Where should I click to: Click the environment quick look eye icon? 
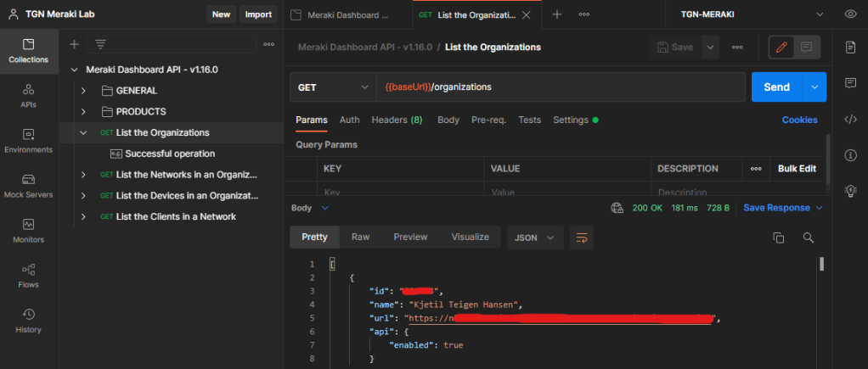(850, 14)
